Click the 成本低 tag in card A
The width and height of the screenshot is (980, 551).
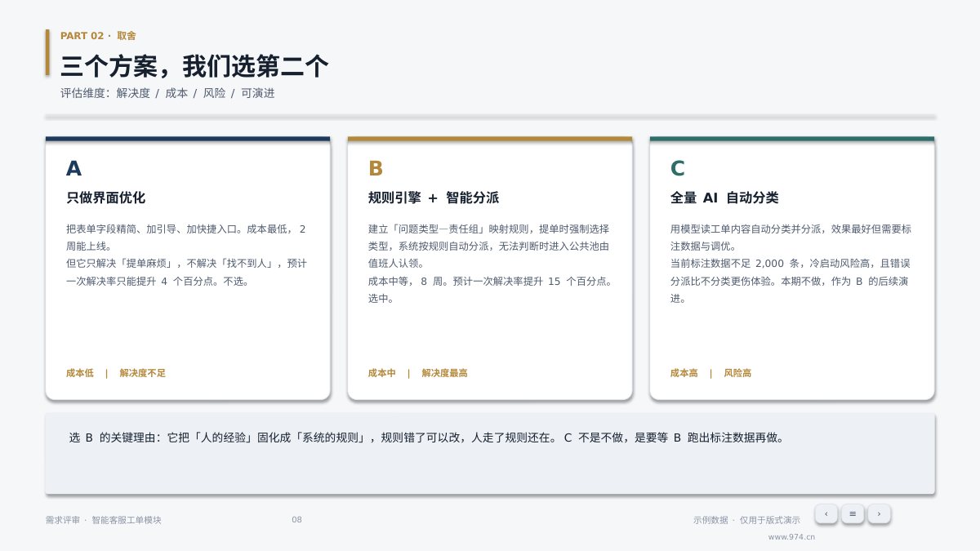80,373
